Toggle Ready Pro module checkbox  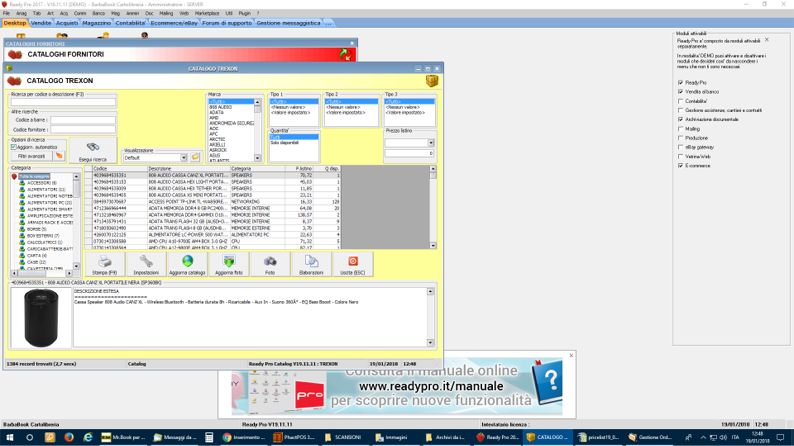tap(681, 83)
